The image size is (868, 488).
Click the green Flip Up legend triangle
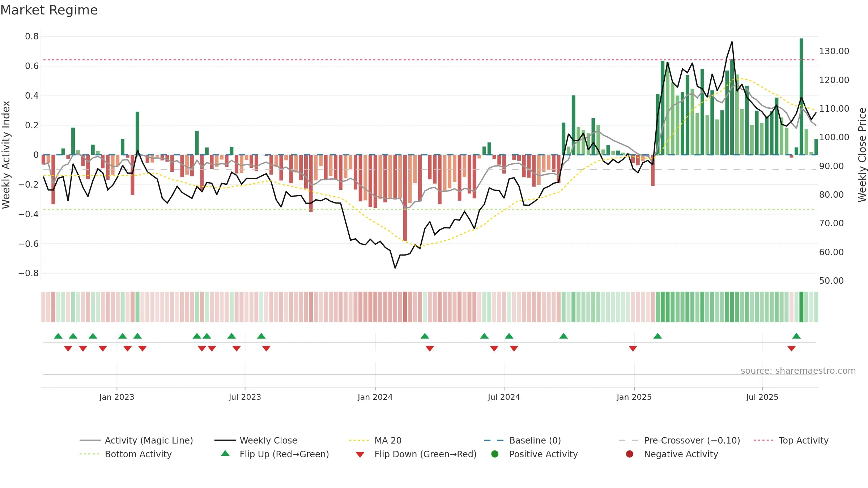click(x=225, y=453)
